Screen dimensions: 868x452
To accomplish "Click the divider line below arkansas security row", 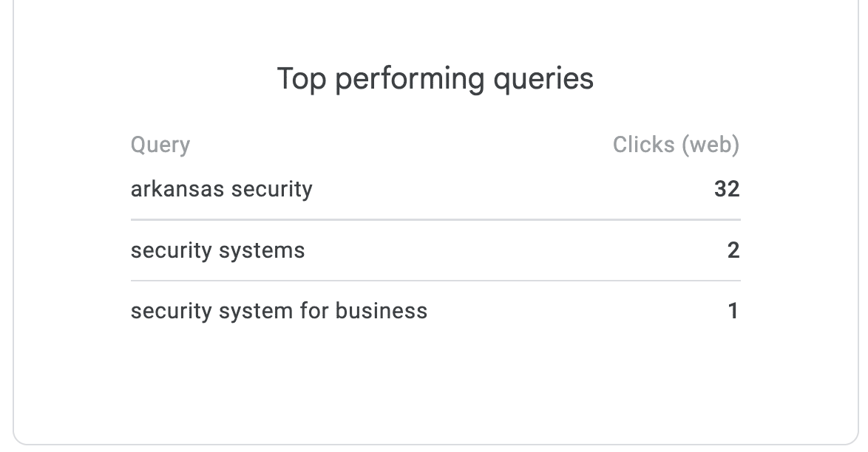I will [x=435, y=219].
